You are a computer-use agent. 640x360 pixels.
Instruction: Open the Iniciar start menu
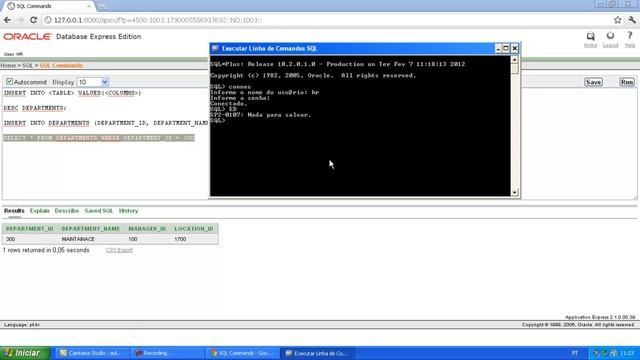click(25, 353)
